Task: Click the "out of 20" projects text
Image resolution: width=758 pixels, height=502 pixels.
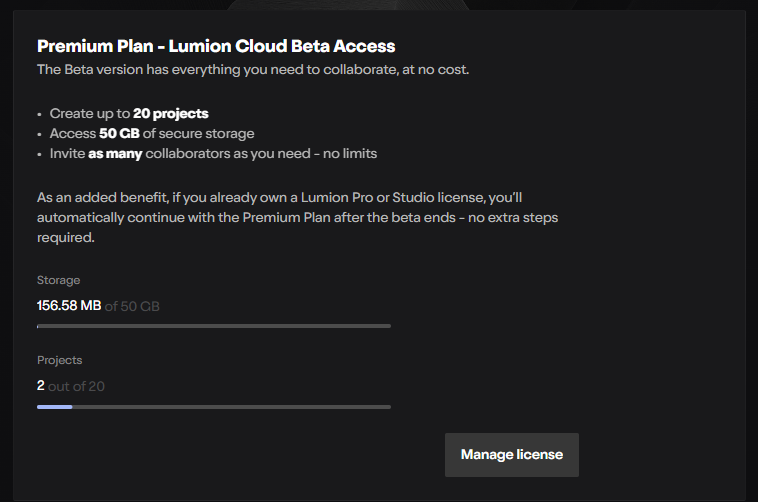Action: click(77, 385)
